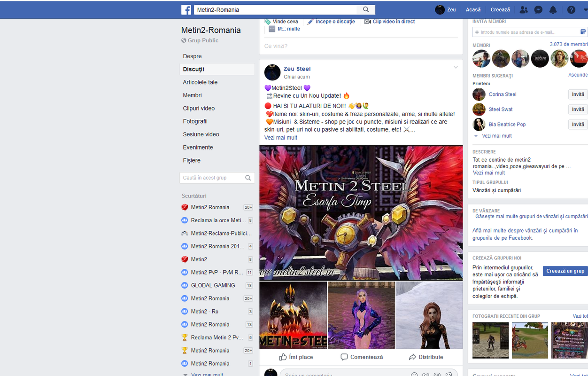Click the invite members email field
Screen dimensions: 588x376
525,32
